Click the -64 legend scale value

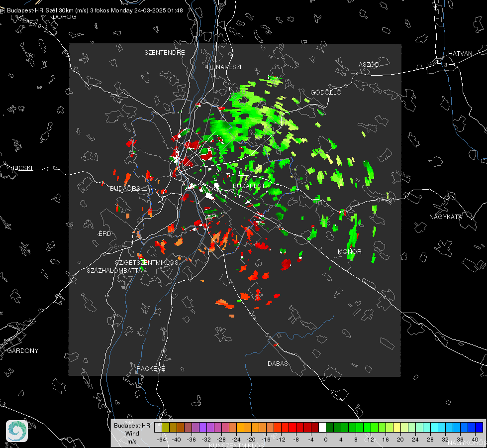[x=162, y=440]
